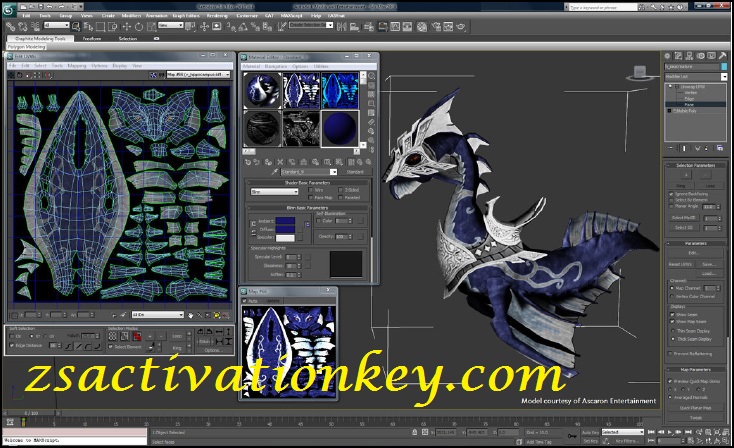The height and width of the screenshot is (448, 734).
Task: Click Reset Map/Mtl X icon in Material Editor
Action: [x=280, y=162]
